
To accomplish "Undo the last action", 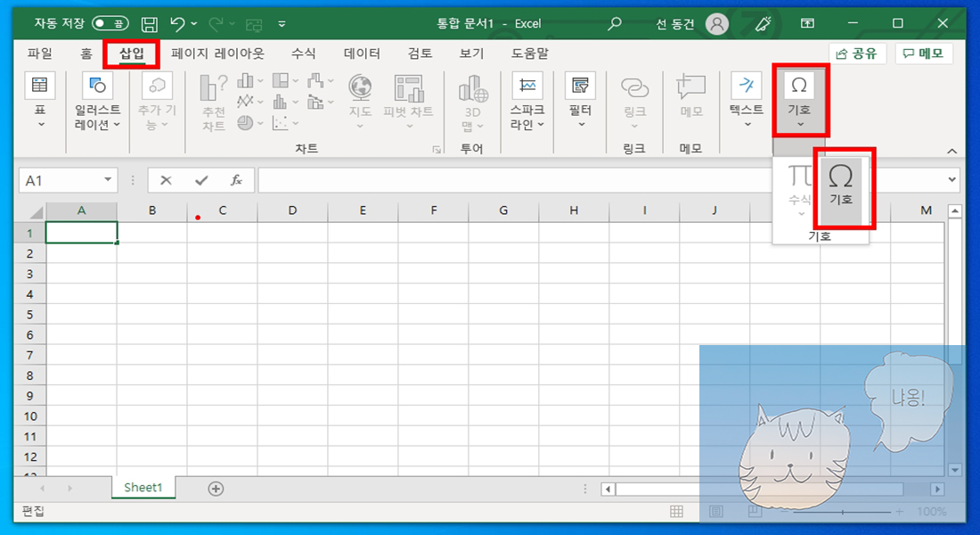I will [x=177, y=24].
